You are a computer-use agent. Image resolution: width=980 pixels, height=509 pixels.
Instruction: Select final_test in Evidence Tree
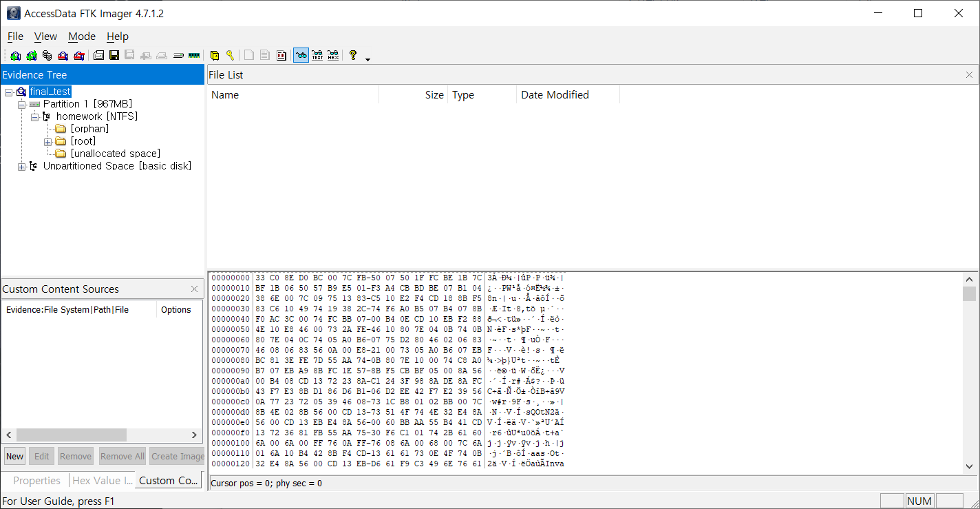pos(50,92)
